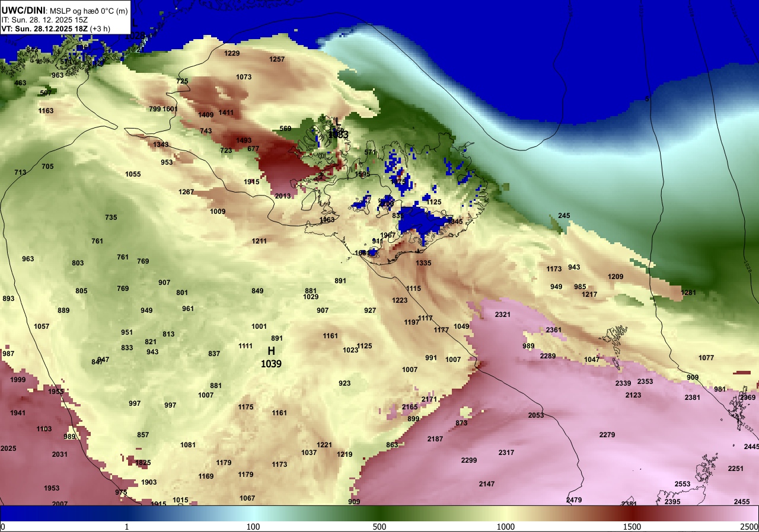
Task: Click the height value 1047
Action: coord(592,360)
